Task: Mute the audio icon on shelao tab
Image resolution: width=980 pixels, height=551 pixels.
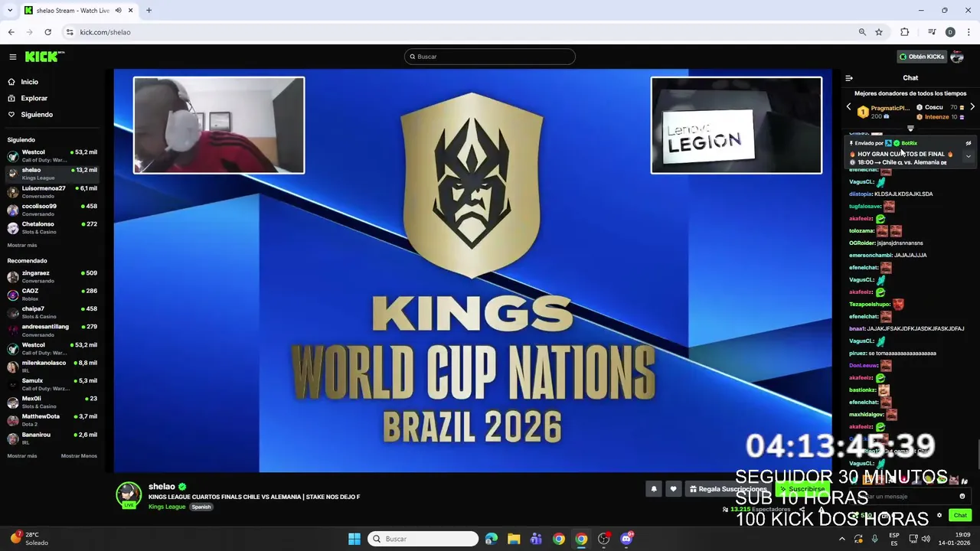Action: coord(119,10)
